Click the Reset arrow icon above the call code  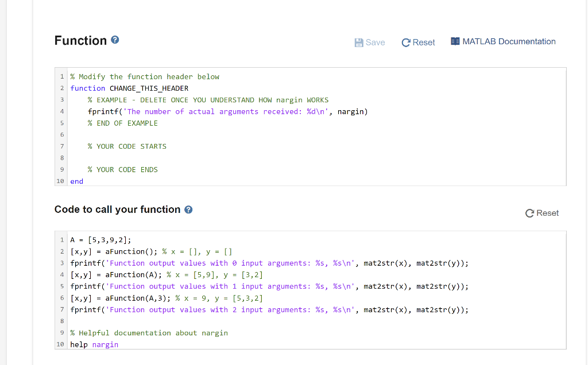[x=528, y=212]
